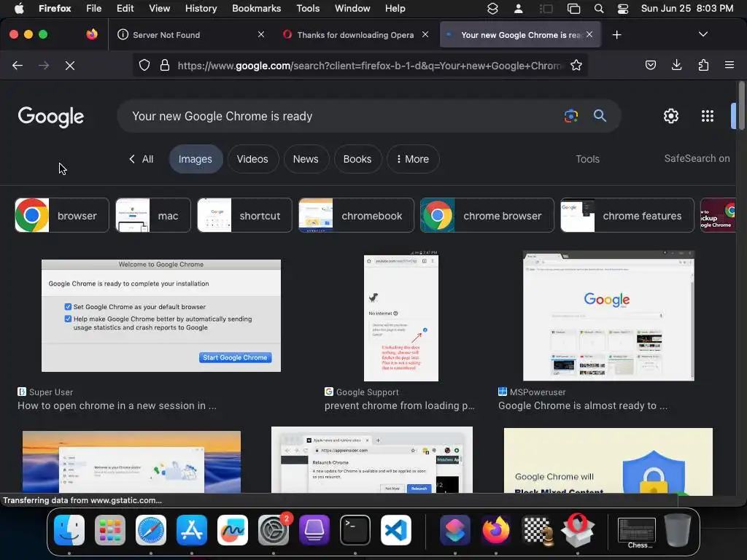This screenshot has height=560, width=747.
Task: Open 'prevent chrome from loading' Google Support result
Action: tap(400, 405)
